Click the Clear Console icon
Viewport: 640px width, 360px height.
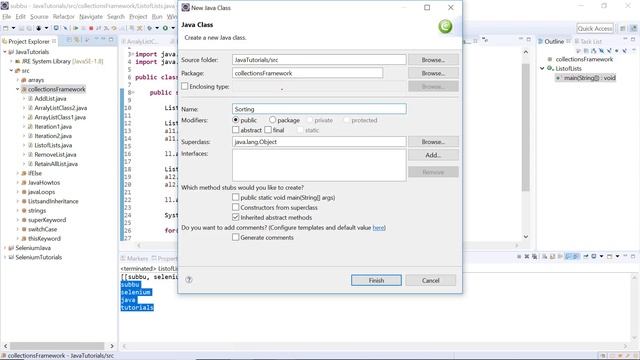(544, 256)
